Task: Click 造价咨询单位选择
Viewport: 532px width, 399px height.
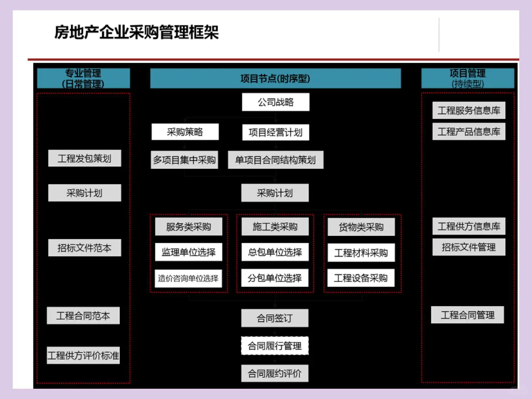Action: 189,277
